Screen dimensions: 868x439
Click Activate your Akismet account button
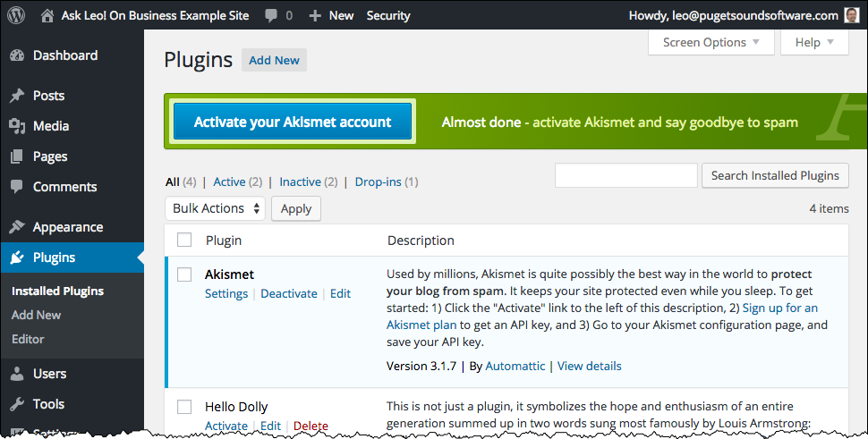pos(293,122)
